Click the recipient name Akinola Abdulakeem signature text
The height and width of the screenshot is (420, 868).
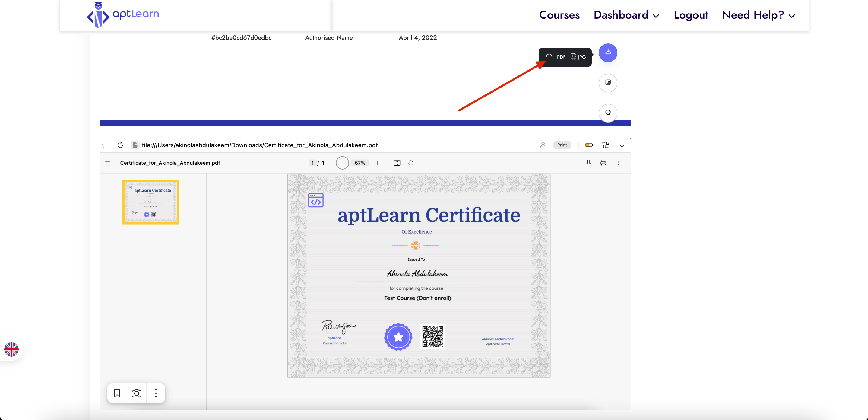click(x=417, y=273)
